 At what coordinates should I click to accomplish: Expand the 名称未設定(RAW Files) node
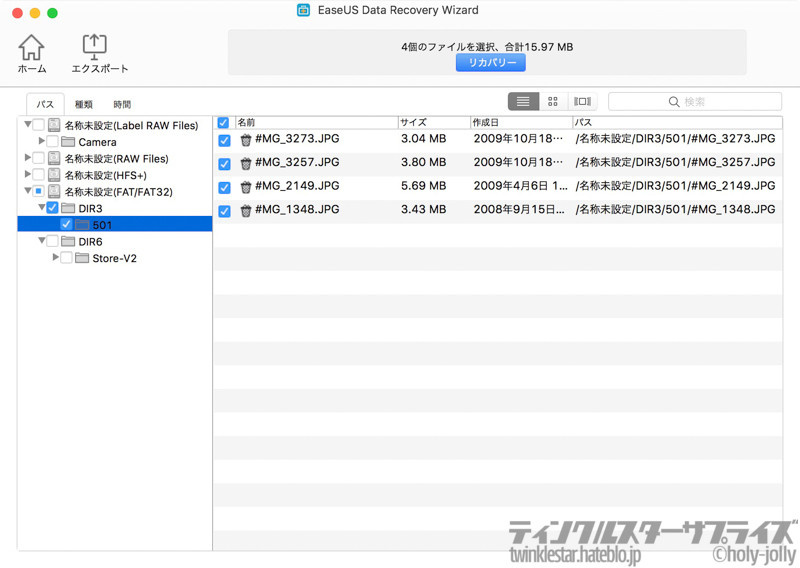pyautogui.click(x=28, y=157)
